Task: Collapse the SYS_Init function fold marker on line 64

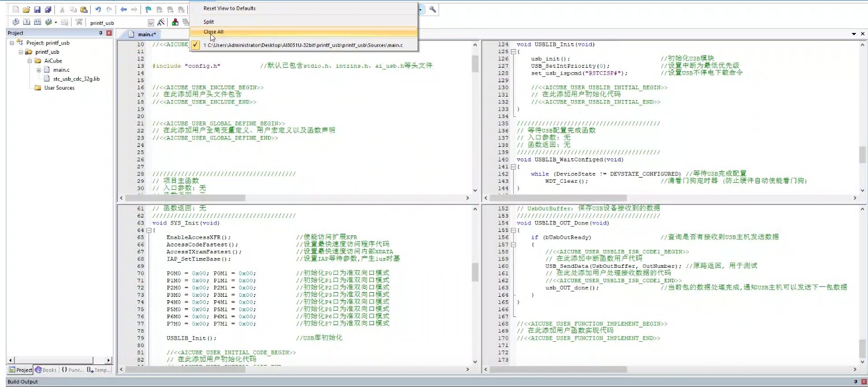Action: [x=149, y=230]
